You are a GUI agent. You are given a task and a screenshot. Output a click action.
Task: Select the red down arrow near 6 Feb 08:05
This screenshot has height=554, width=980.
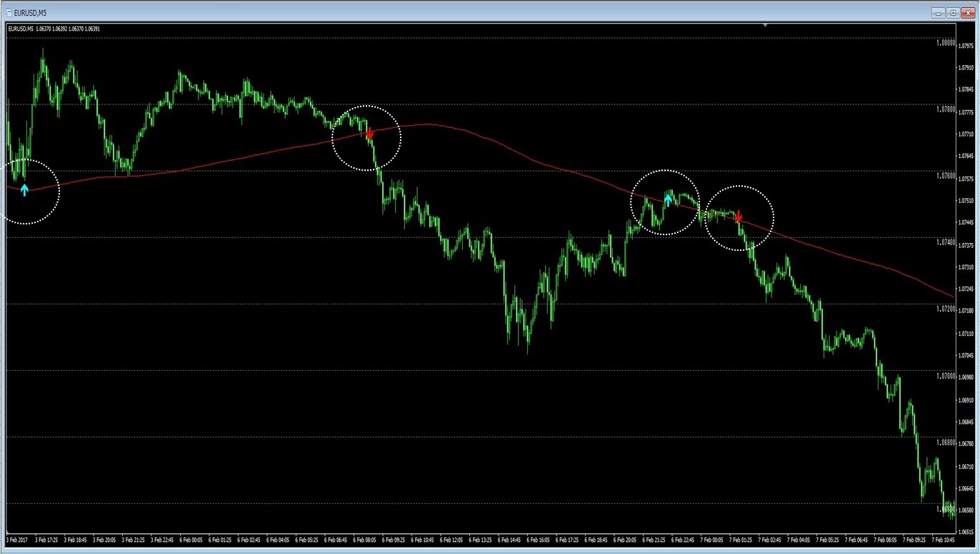[369, 133]
